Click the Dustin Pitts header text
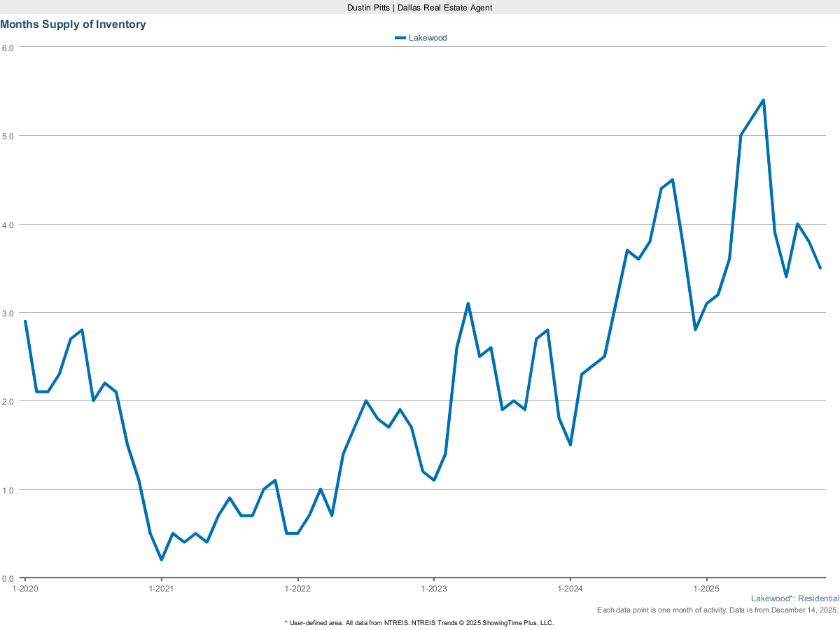The width and height of the screenshot is (840, 630). [420, 7]
